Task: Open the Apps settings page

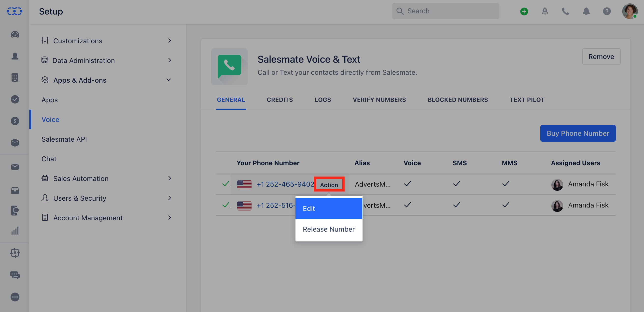Action: pos(50,100)
